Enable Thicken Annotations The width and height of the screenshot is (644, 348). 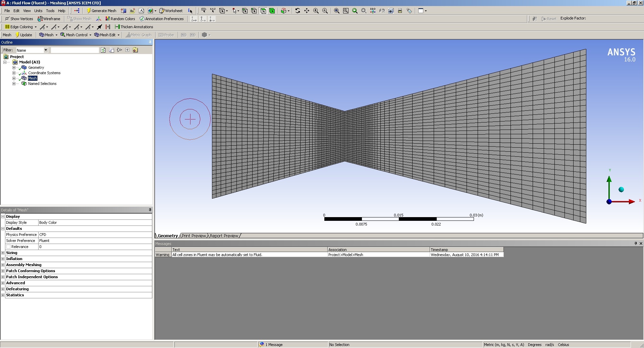point(134,27)
